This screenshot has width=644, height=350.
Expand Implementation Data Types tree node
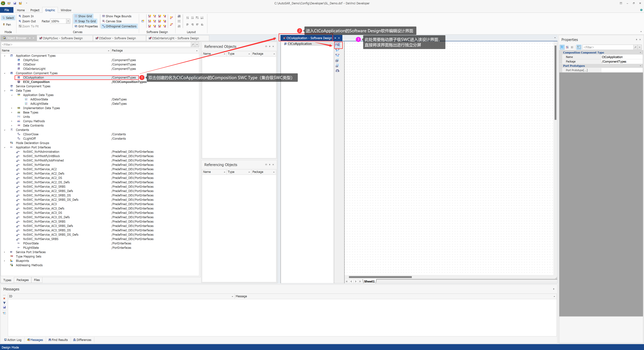[x=12, y=108]
